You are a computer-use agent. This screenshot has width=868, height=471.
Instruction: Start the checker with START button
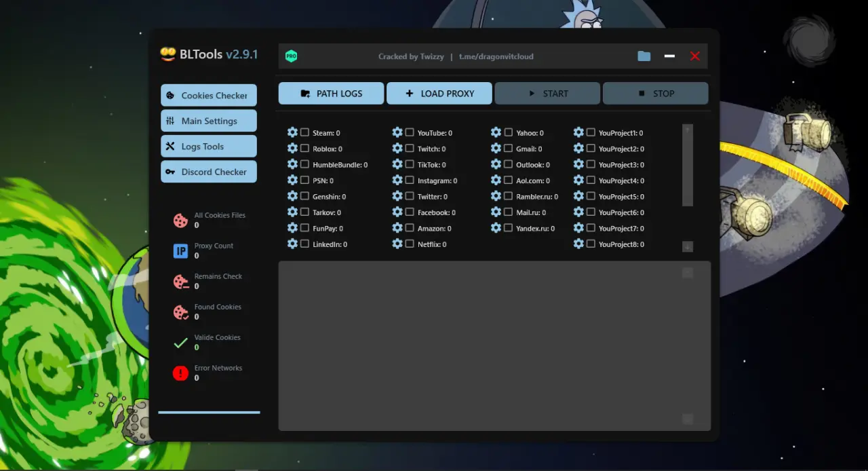(547, 94)
